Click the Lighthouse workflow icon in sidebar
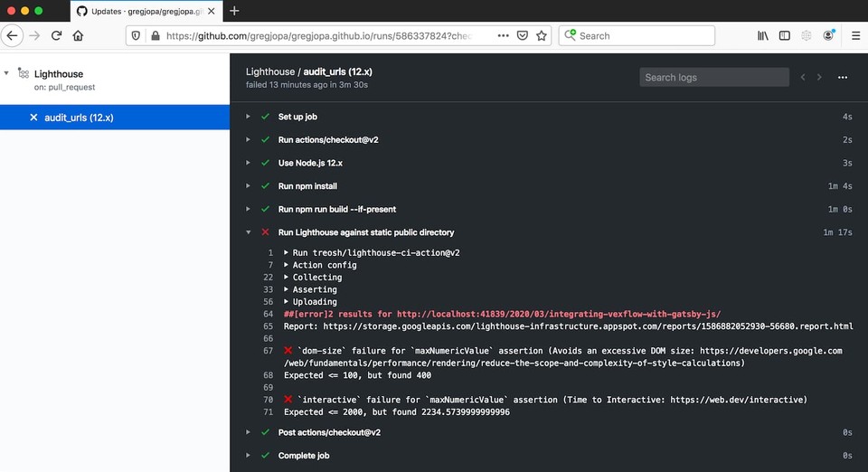 (x=24, y=73)
